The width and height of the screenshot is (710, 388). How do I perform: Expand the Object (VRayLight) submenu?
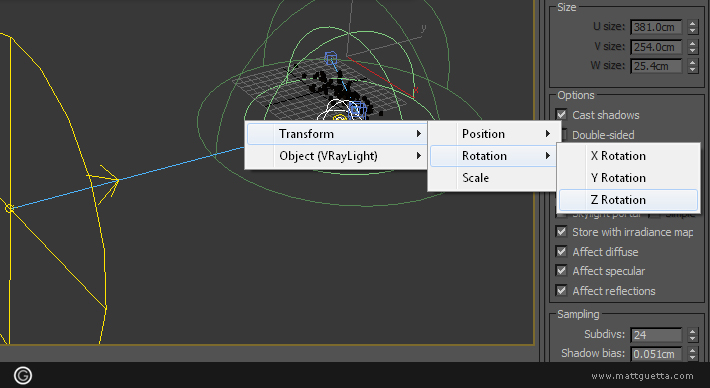[336, 156]
